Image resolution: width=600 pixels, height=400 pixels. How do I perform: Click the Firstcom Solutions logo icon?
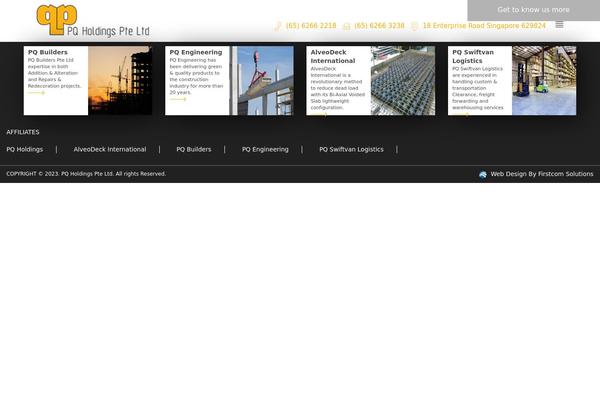(x=483, y=175)
